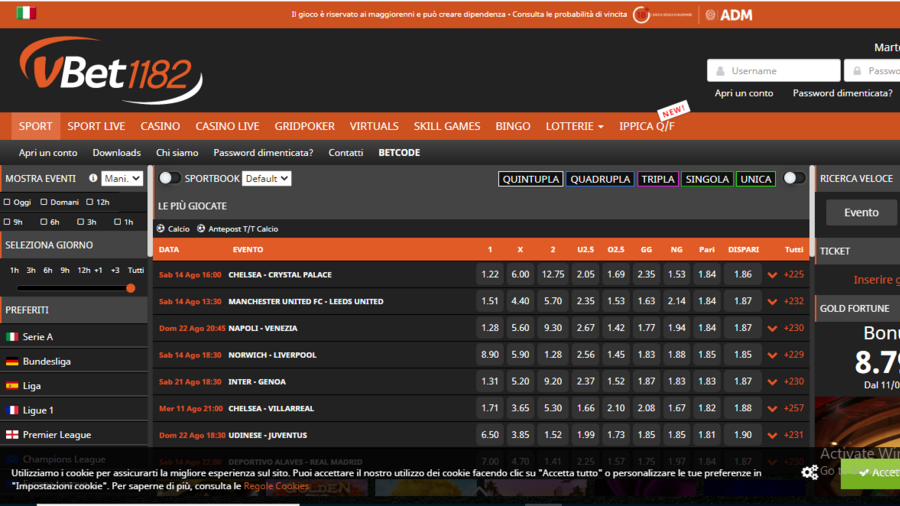This screenshot has height=506, width=900.
Task: Expand Norwich - Liverpool markets arrow
Action: coord(772,355)
